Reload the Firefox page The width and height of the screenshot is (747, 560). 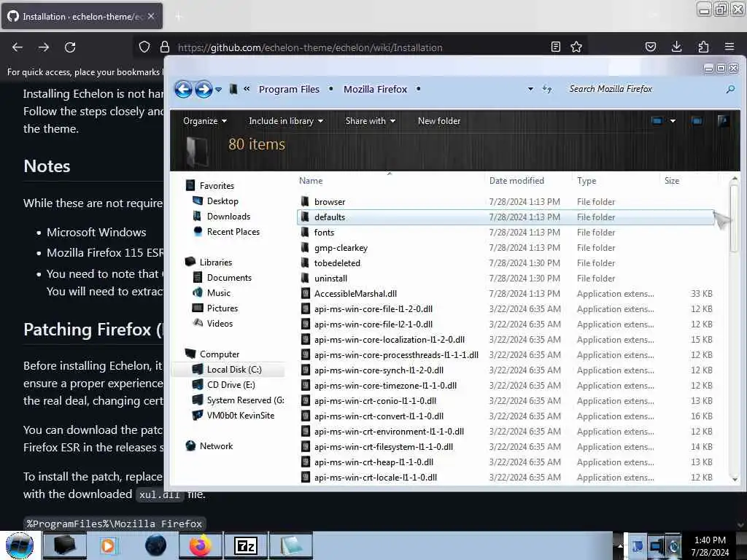70,47
